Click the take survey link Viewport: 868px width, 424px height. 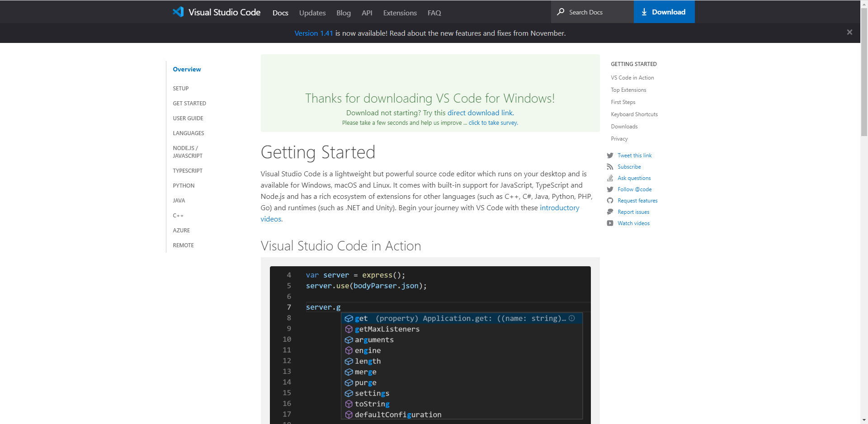click(x=493, y=122)
